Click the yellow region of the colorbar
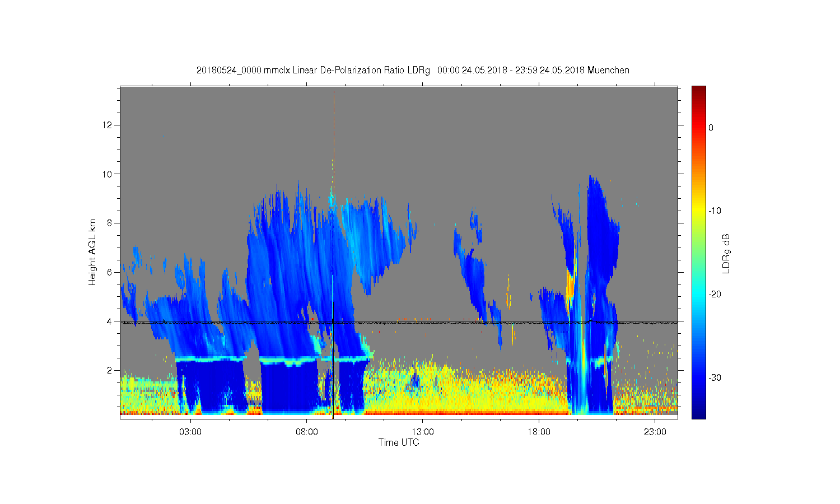 (x=699, y=211)
